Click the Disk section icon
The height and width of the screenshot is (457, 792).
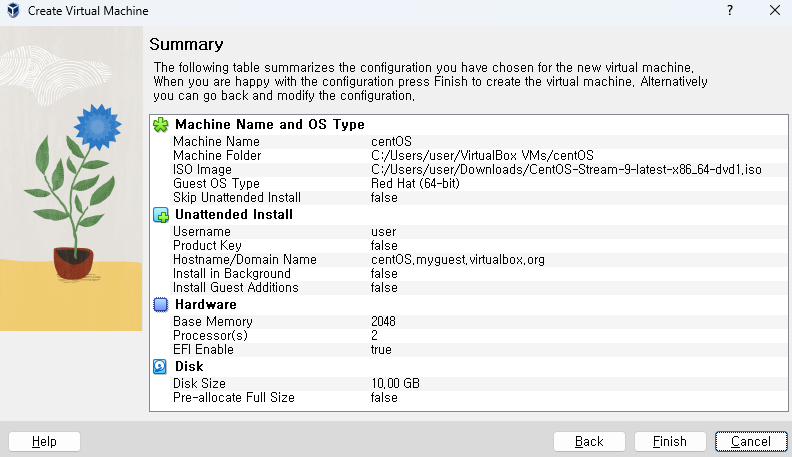pyautogui.click(x=160, y=367)
